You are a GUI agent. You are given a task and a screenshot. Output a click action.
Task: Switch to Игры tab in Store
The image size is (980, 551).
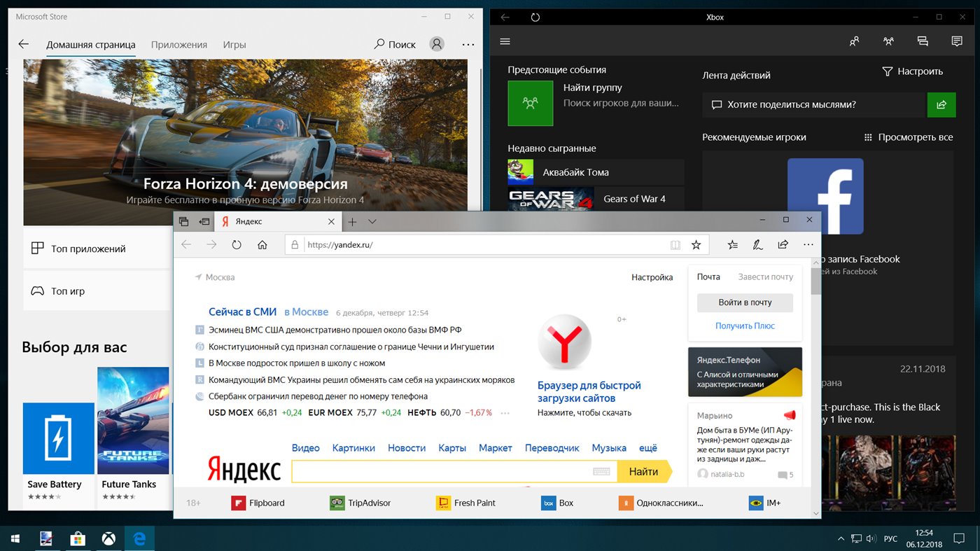click(234, 44)
